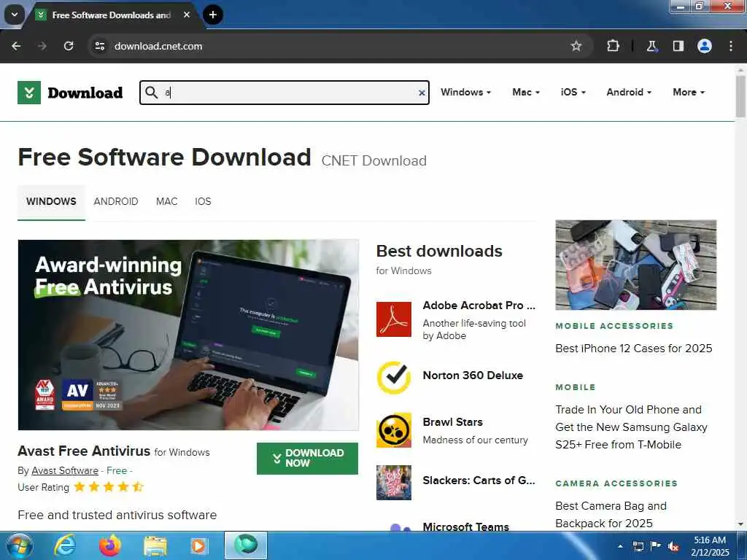Open the tab search dropdown arrow
Image resolution: width=747 pixels, height=560 pixels.
pyautogui.click(x=15, y=15)
